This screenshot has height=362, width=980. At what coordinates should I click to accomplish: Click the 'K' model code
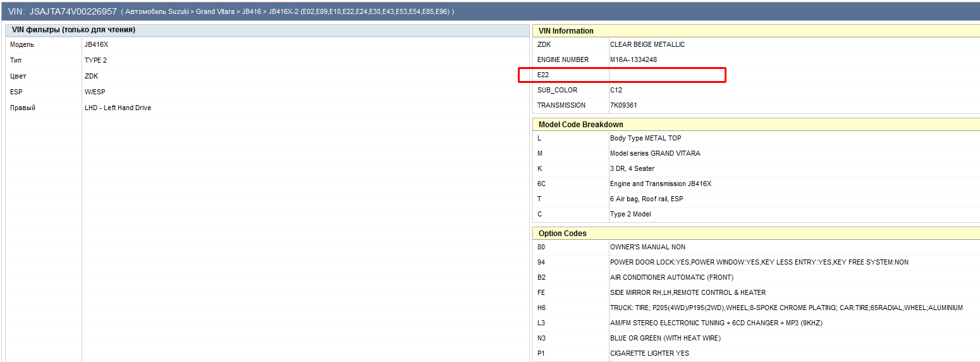(x=539, y=169)
